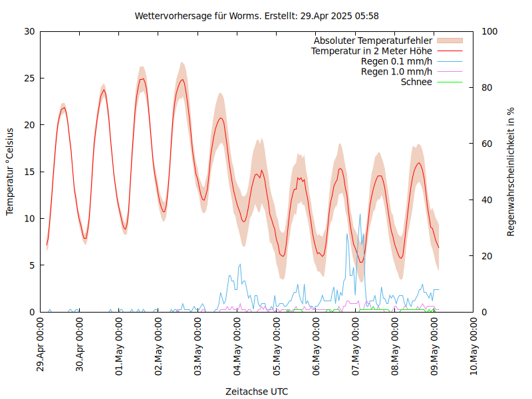Click the 25 tick on temperature axis

(x=30, y=78)
